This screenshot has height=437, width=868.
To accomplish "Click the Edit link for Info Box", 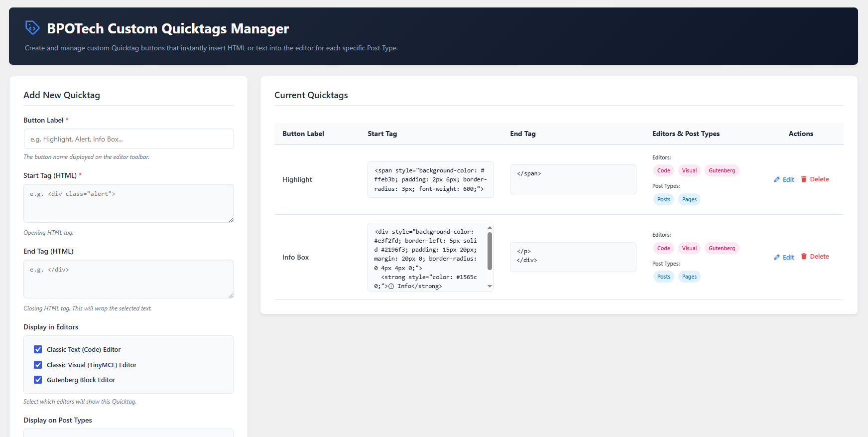I will pyautogui.click(x=784, y=257).
